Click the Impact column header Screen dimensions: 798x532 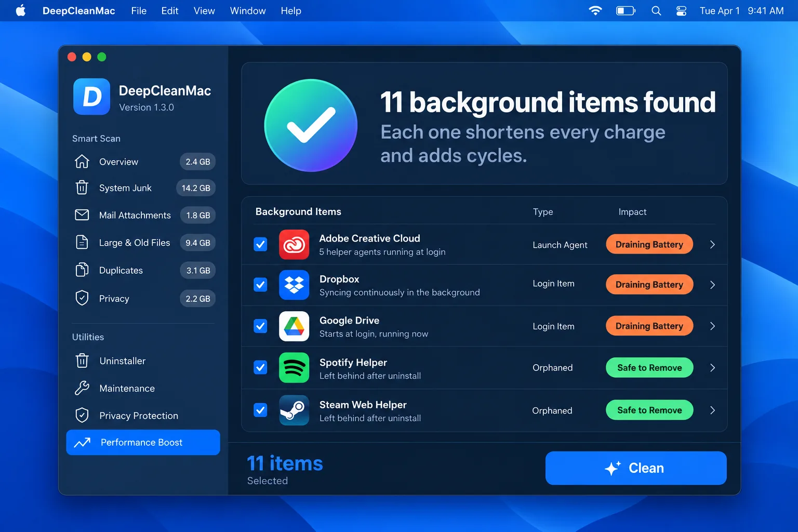632,212
